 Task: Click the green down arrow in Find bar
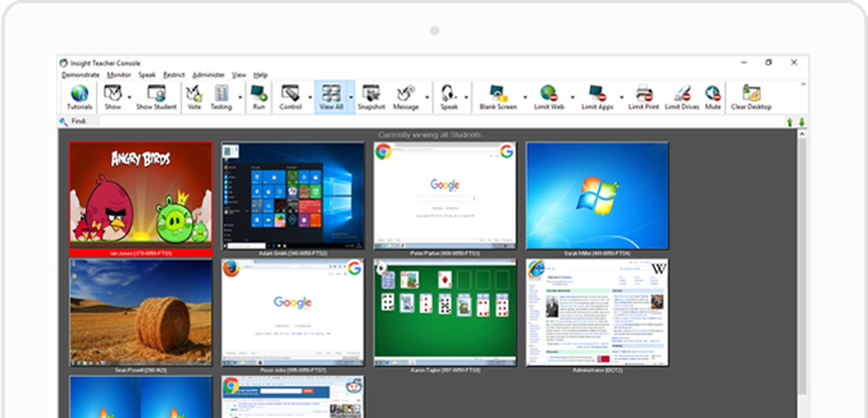[801, 122]
